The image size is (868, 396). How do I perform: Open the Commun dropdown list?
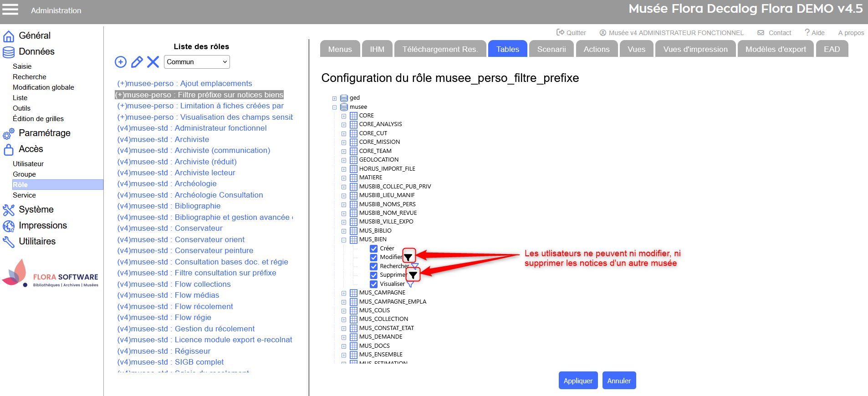point(197,62)
